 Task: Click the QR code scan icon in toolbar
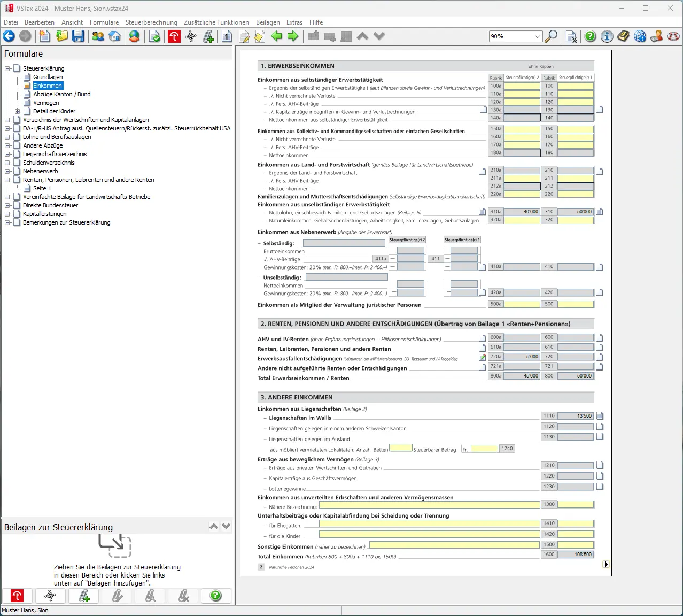(x=191, y=36)
